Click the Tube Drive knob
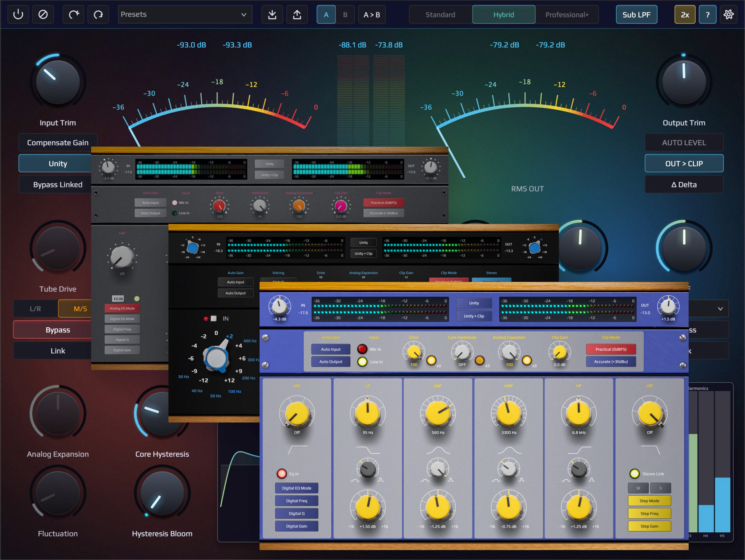 [x=58, y=248]
